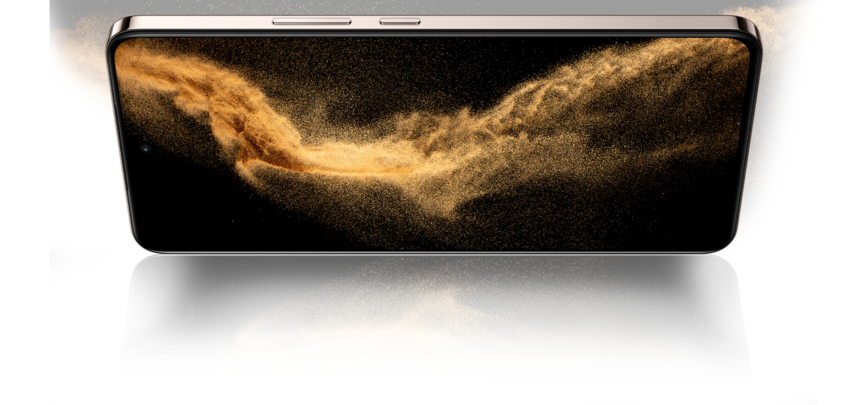This screenshot has height=405, width=868.
Task: Click the phone's bottom edge glossy line
Action: click(435, 252)
